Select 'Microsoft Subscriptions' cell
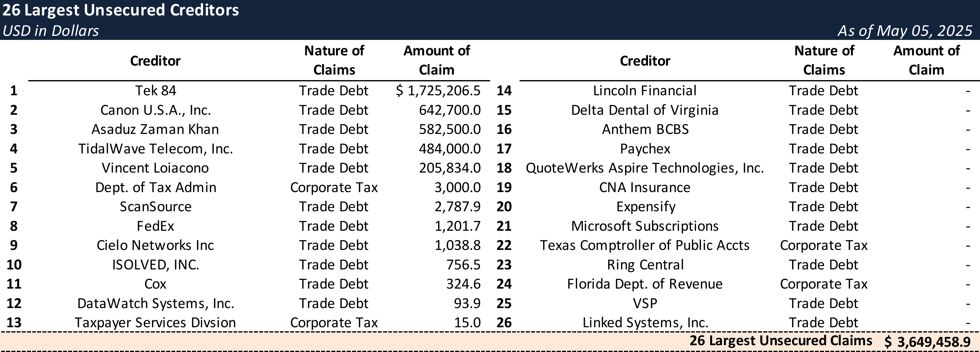980x352 pixels. [645, 226]
